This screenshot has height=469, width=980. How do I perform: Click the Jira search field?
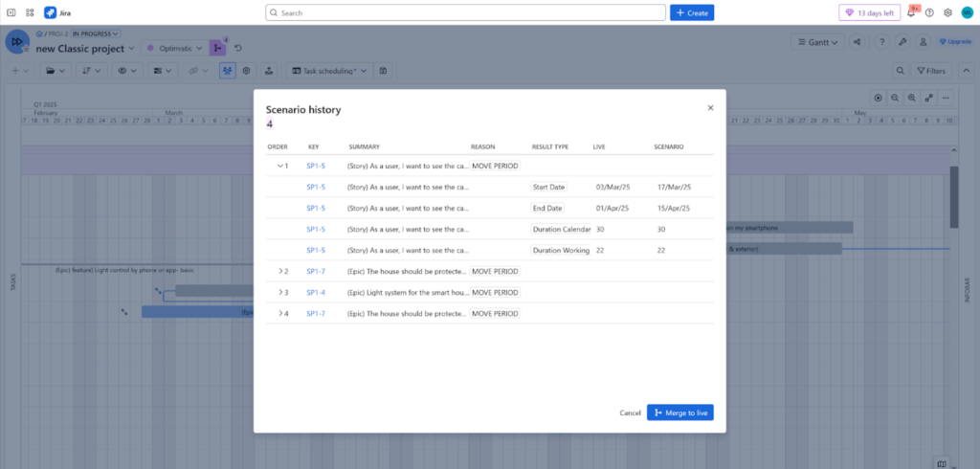tap(465, 13)
